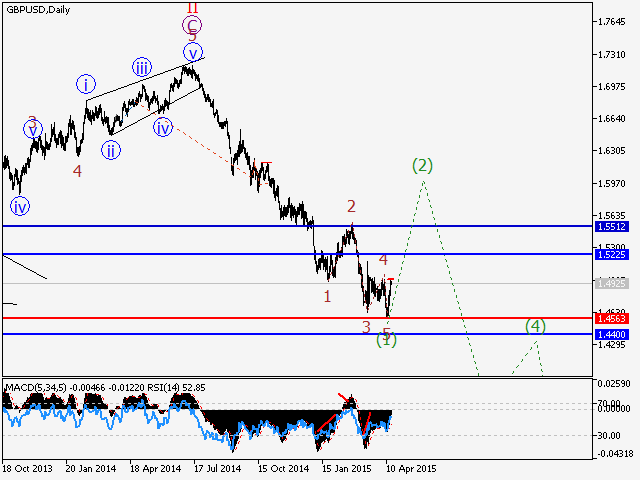This screenshot has height=480, width=640.
Task: Click the 18 Oct 2013 date label
Action: (27, 469)
